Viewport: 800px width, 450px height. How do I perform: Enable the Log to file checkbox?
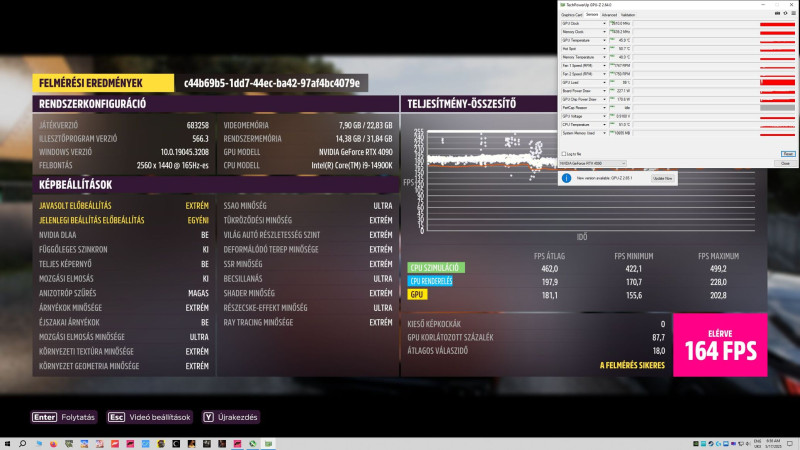[564, 154]
